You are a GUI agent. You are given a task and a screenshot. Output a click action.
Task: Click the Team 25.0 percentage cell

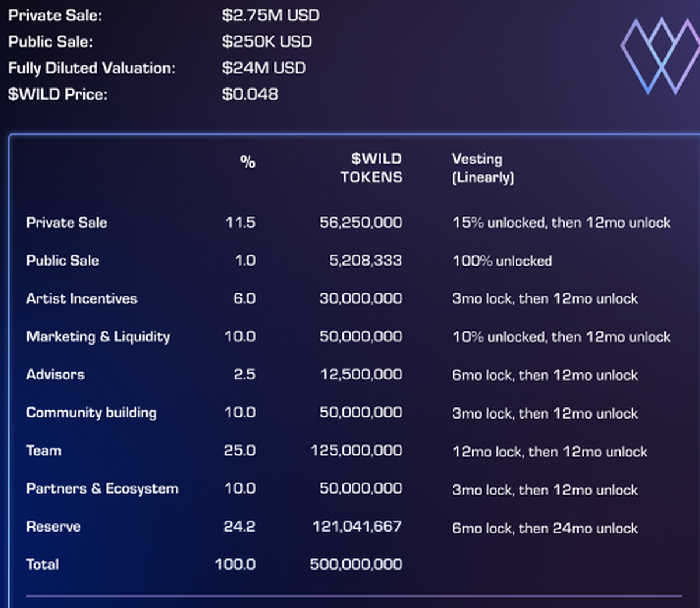tap(240, 451)
